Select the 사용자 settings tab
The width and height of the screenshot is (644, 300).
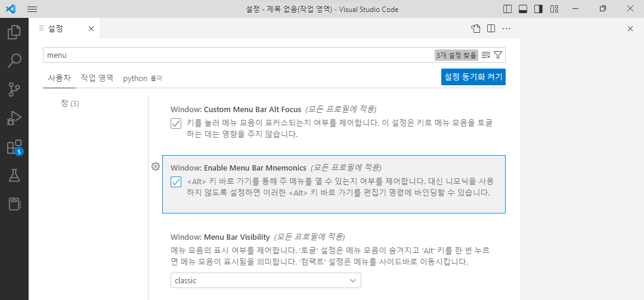59,78
